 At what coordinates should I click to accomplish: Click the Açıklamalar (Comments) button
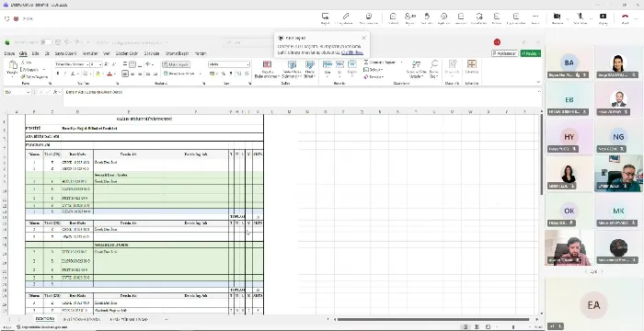[x=505, y=53]
